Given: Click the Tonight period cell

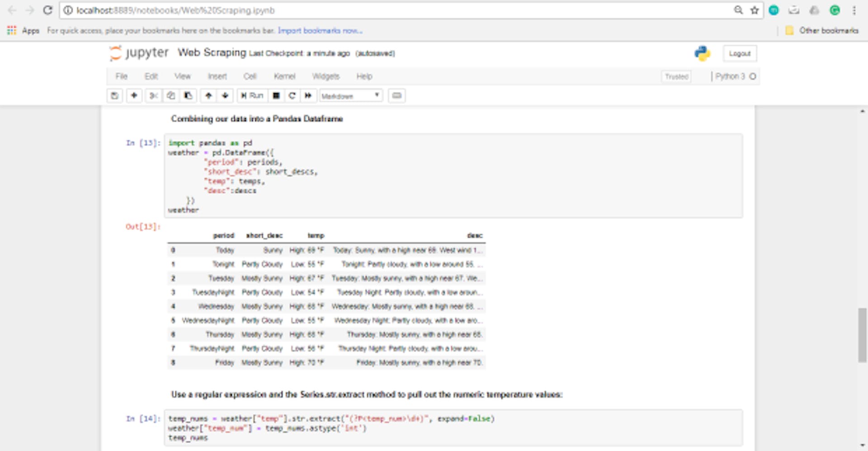Looking at the screenshot, I should (223, 264).
